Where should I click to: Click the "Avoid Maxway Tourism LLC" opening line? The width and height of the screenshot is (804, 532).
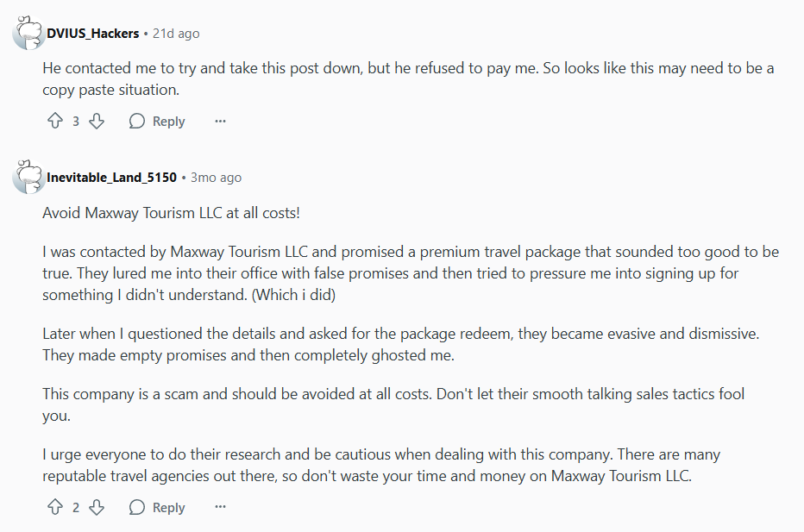coord(172,212)
